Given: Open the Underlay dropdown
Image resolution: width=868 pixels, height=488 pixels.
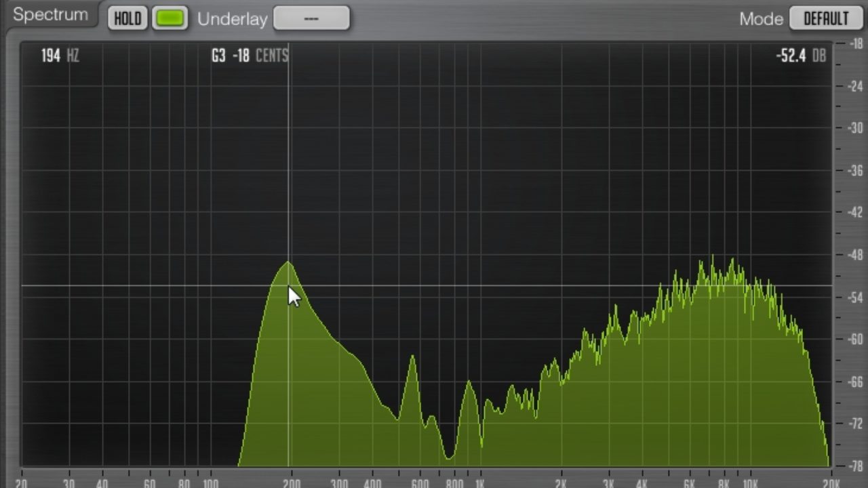Looking at the screenshot, I should (x=311, y=18).
